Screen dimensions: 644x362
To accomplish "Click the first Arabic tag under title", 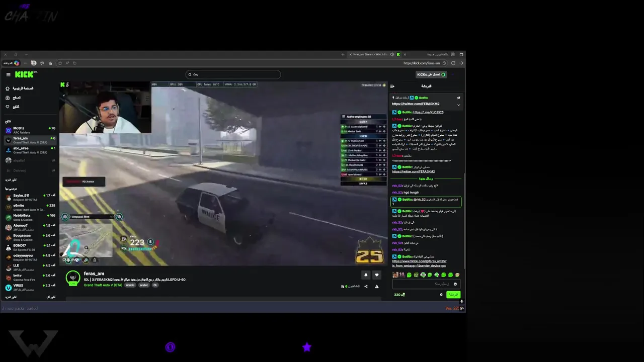I will 130,285.
